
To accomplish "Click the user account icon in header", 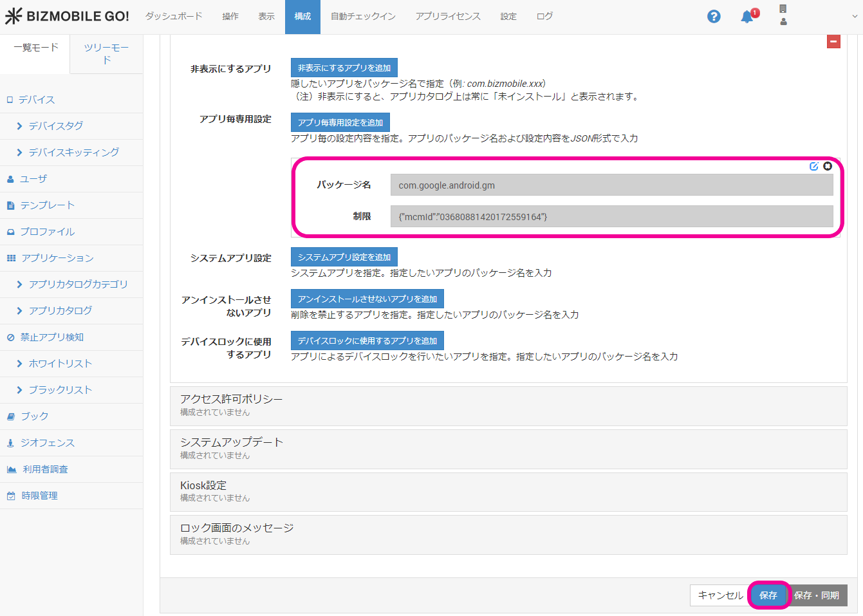I will tap(783, 22).
